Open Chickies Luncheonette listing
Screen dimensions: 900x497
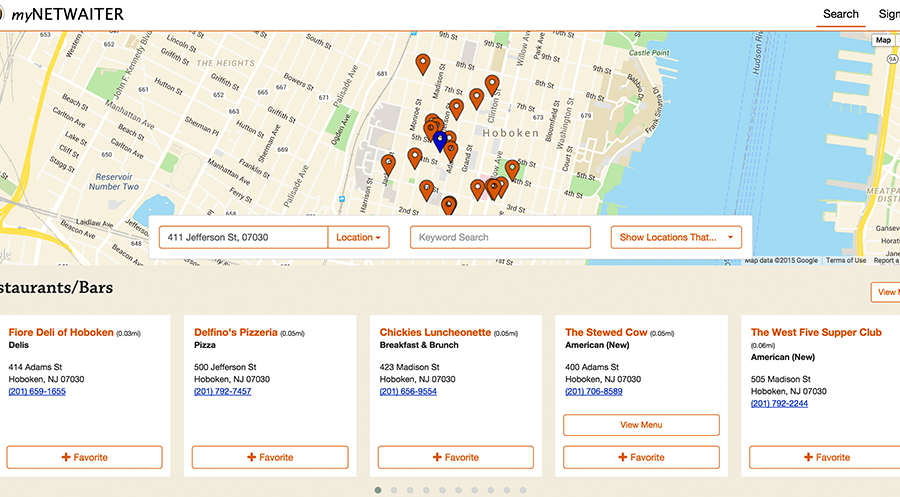coord(435,332)
